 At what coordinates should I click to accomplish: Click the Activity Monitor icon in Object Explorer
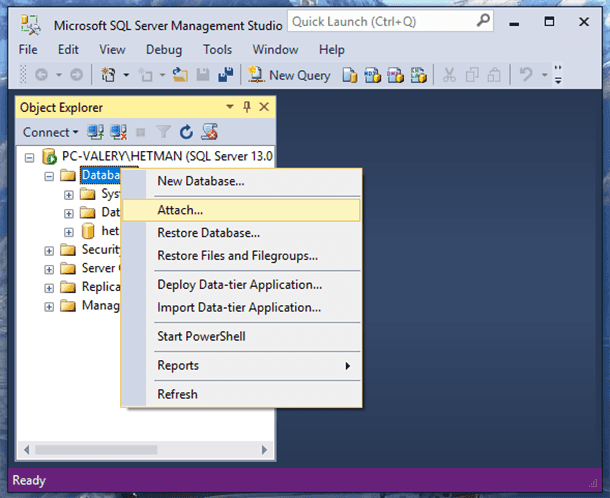click(x=209, y=132)
